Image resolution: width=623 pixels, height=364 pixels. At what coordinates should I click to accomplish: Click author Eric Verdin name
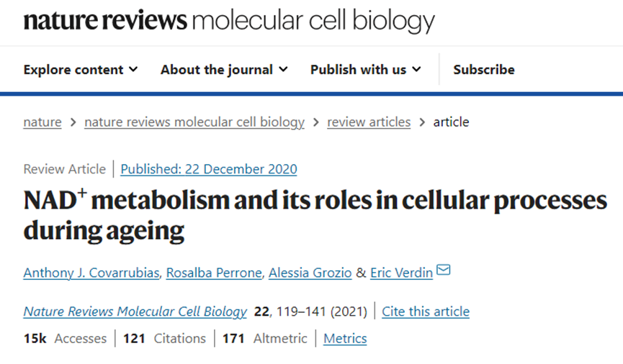click(x=401, y=273)
